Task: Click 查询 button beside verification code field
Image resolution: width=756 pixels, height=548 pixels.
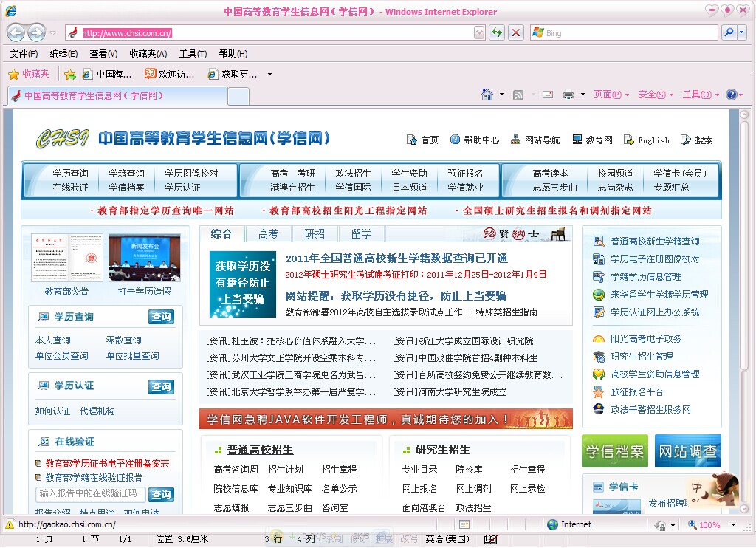Action: point(161,494)
